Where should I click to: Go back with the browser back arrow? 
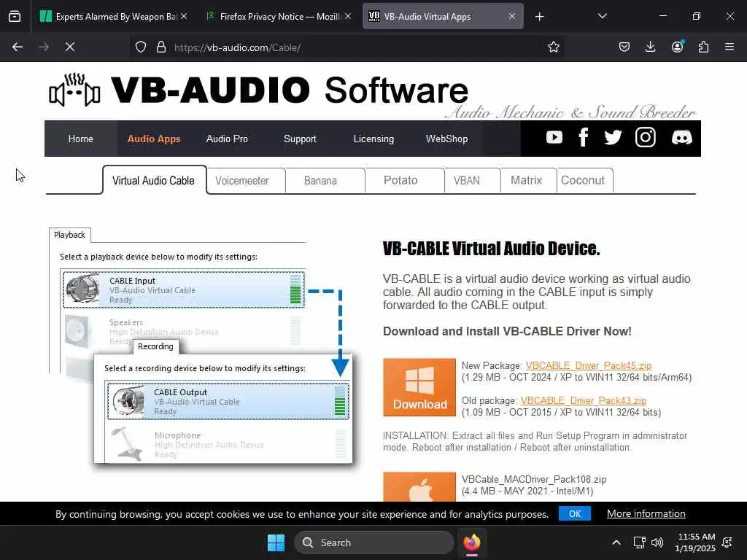18,47
